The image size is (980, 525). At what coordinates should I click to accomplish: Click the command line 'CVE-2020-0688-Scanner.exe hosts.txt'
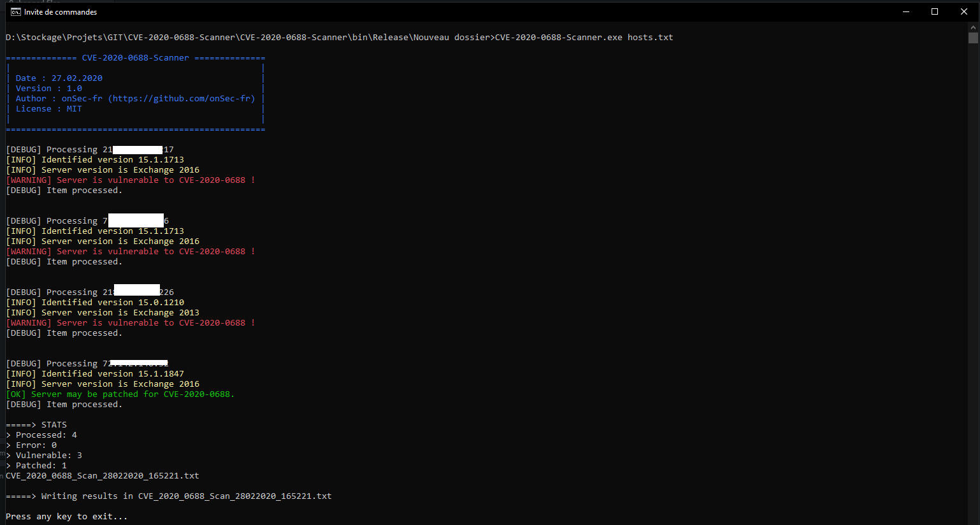pos(584,38)
